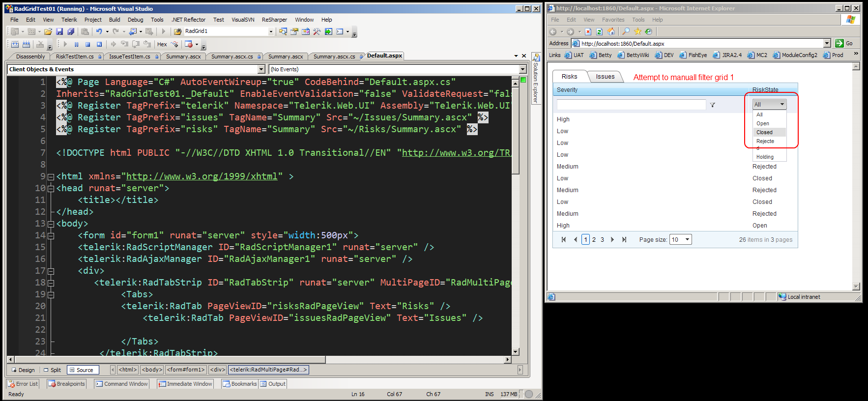
Task: Switch to the Disassembly tab
Action: pos(30,57)
